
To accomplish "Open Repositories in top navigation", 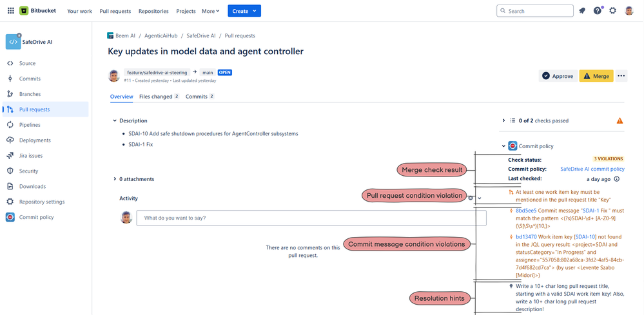I will pyautogui.click(x=153, y=11).
